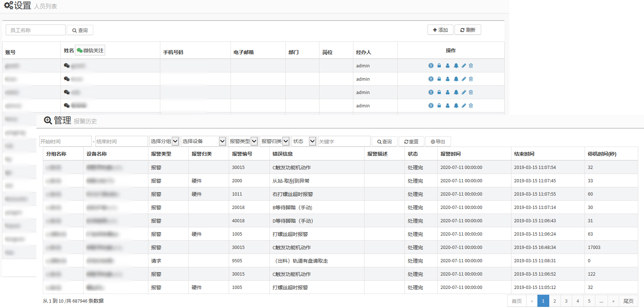
Task: Click the bell icon in second employee row
Action: coord(456,79)
